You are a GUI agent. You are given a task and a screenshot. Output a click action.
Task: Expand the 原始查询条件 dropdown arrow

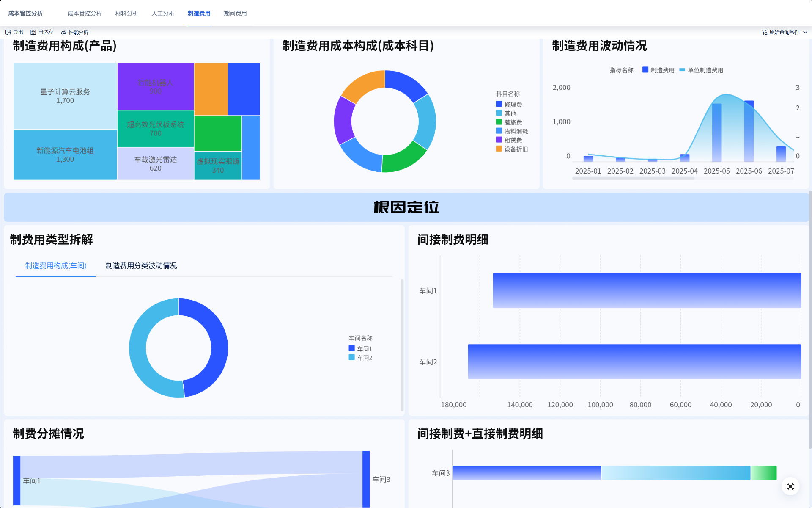[x=805, y=32]
